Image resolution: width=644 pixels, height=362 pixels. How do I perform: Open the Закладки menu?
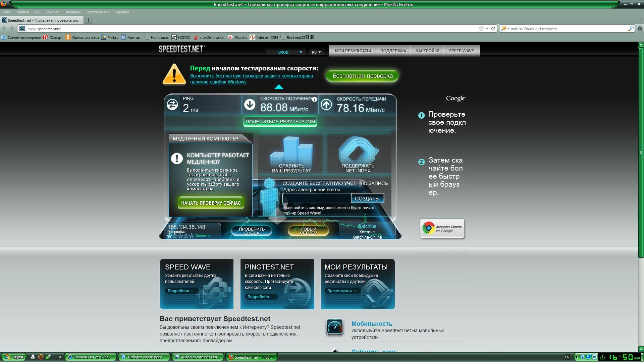tap(73, 12)
